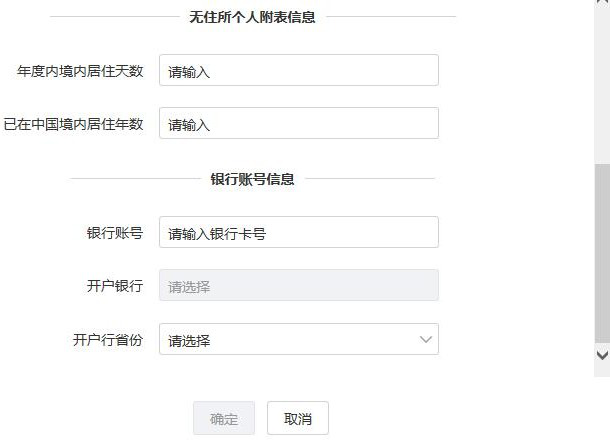This screenshot has height=440, width=610.
Task: Click the scrollbar track above the thumb
Action: pos(602,84)
